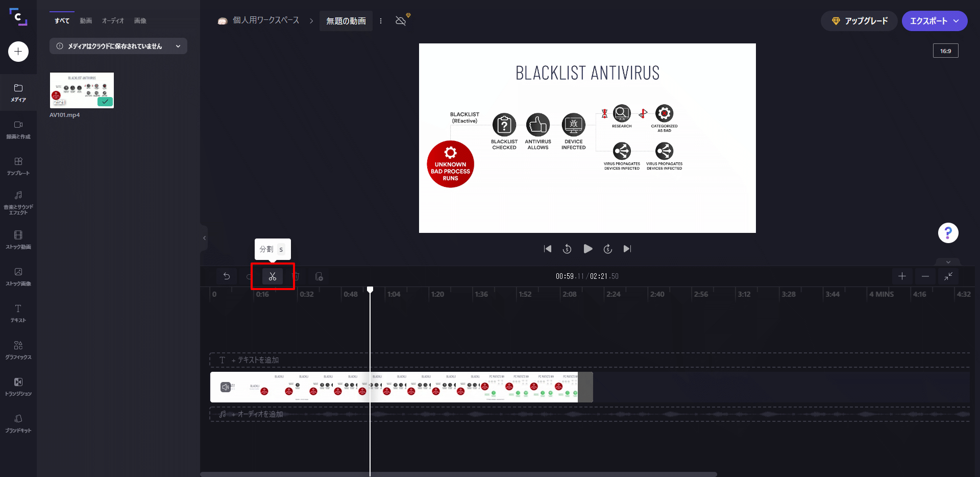Open the help question mark button
The width and height of the screenshot is (980, 477).
pos(948,233)
